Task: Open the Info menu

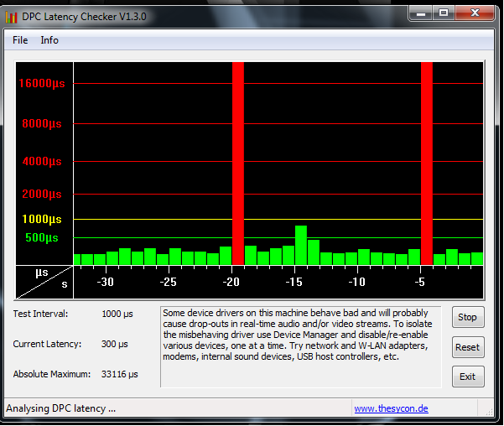Action: [49, 40]
